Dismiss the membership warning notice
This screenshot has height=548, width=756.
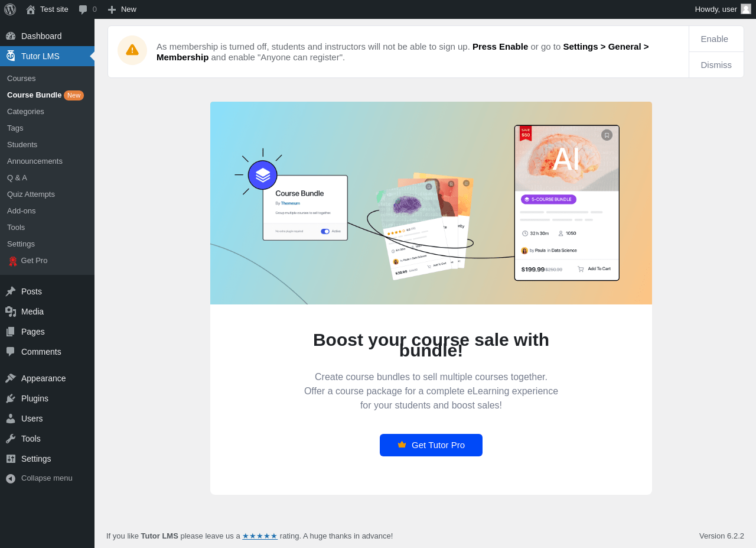tap(716, 65)
